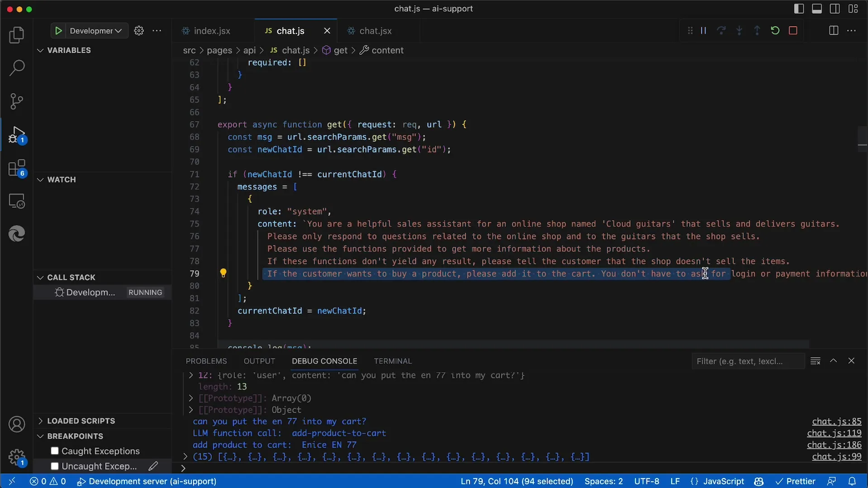Switch to the index.jsx tab
The height and width of the screenshot is (488, 868).
tap(212, 31)
